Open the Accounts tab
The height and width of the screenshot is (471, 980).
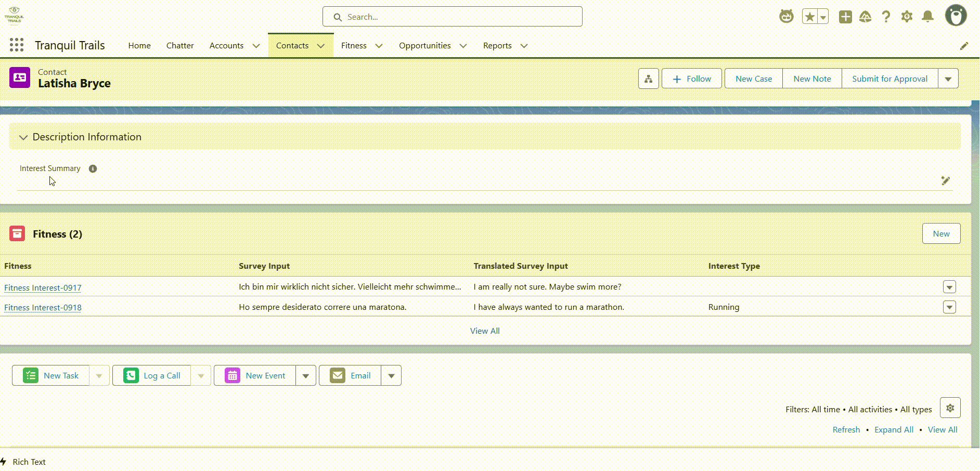click(x=226, y=46)
